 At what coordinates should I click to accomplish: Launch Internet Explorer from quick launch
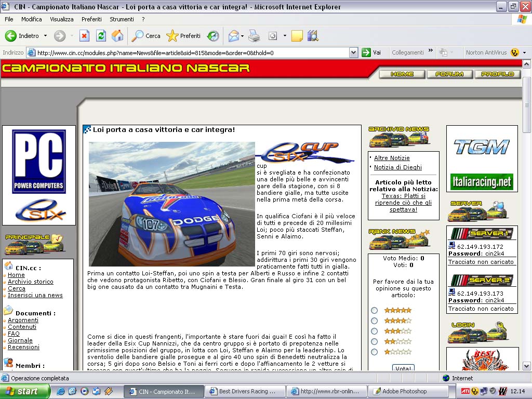coord(60,391)
